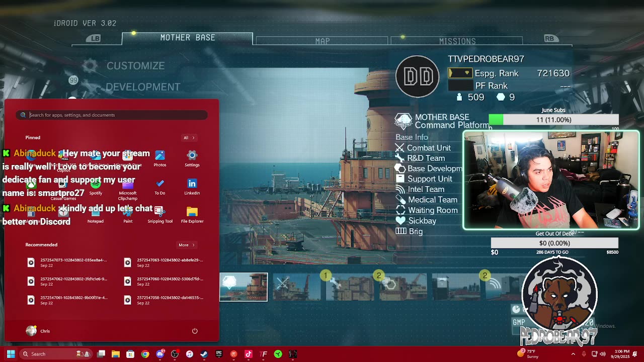
Task: Click the June Subs 11% progress bar
Action: point(553,120)
